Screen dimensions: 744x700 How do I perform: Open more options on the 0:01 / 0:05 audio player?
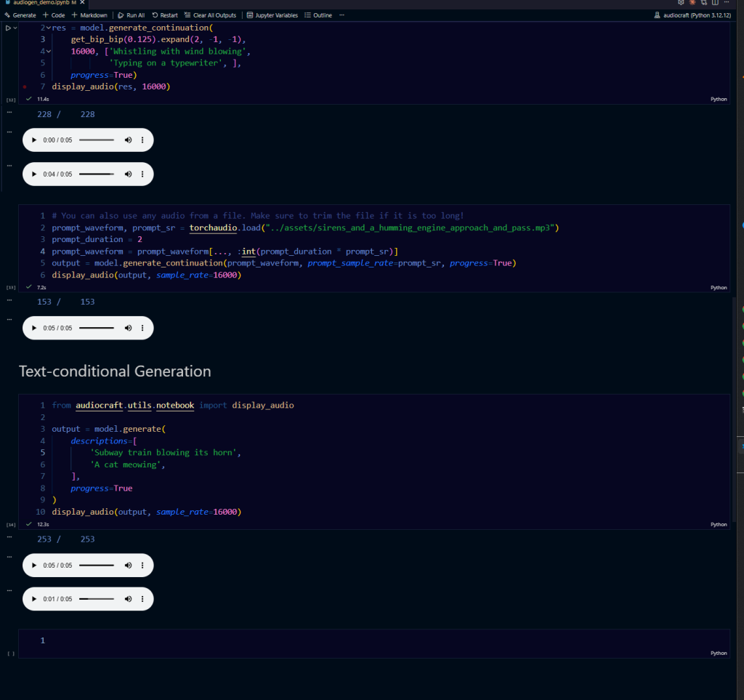tap(142, 599)
